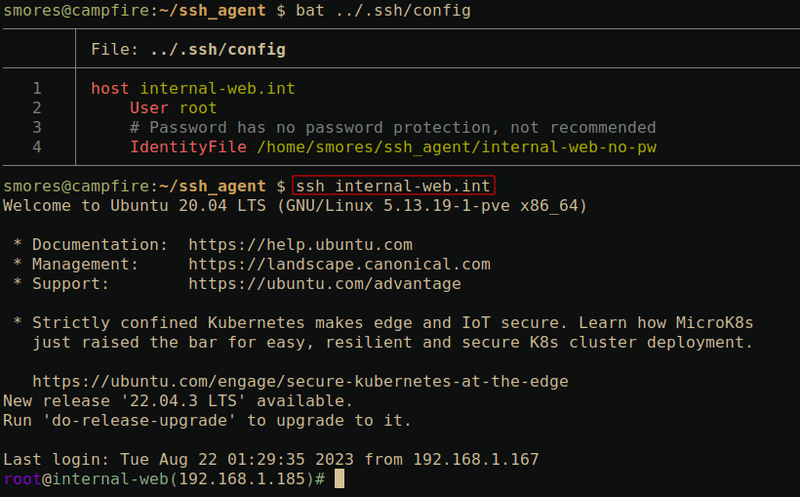This screenshot has height=497, width=800.
Task: Open the landscape.canonical.com management link
Action: (x=339, y=264)
